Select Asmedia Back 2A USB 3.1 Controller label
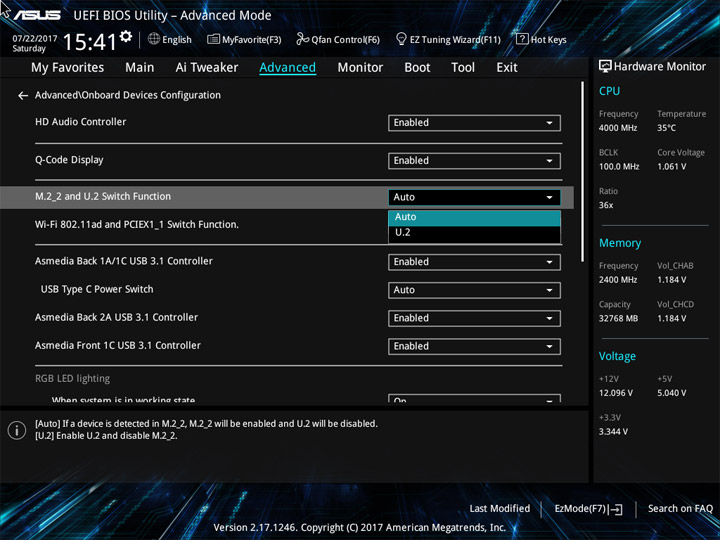This screenshot has width=720, height=540. [x=117, y=317]
